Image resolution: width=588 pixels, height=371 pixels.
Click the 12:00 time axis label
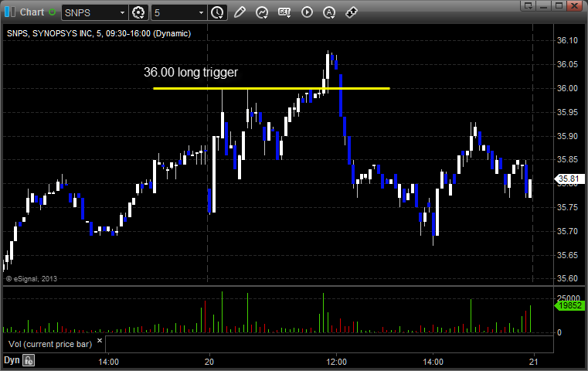(336, 362)
